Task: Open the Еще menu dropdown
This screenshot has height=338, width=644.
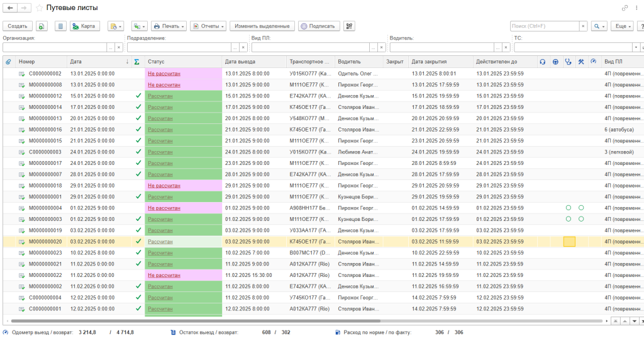Action: 621,26
